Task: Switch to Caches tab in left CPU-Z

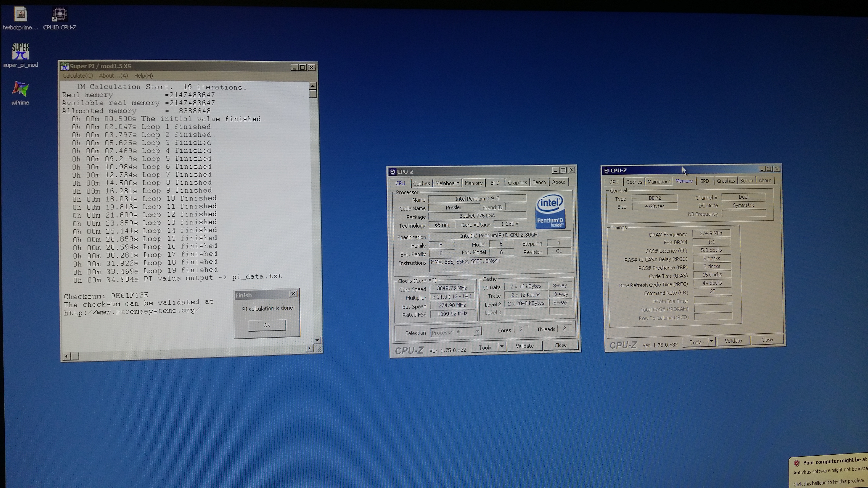Action: click(x=421, y=183)
